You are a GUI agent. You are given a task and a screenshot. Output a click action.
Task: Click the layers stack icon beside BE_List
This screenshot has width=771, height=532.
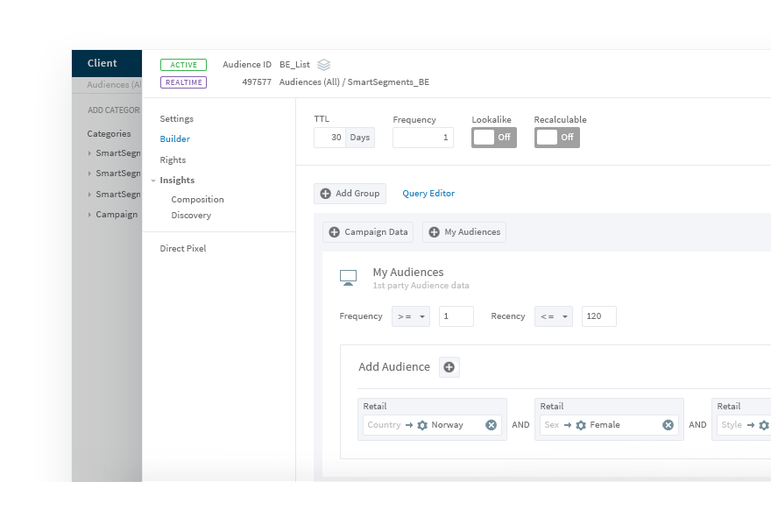[323, 64]
